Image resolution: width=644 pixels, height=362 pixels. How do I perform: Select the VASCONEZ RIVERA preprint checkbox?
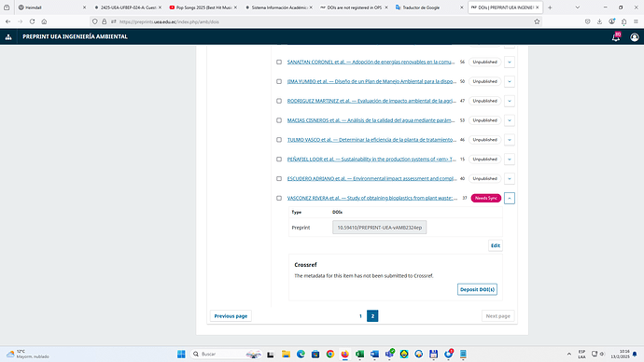[279, 198]
